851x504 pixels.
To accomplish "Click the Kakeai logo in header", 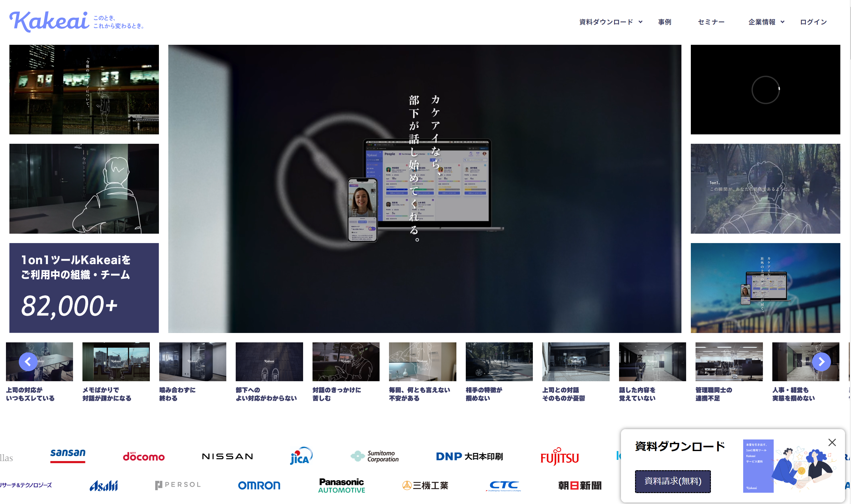I will [49, 21].
